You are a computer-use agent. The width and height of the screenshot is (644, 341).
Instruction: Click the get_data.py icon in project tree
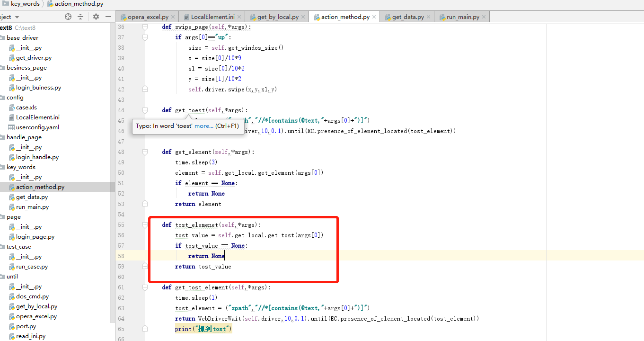(12, 197)
